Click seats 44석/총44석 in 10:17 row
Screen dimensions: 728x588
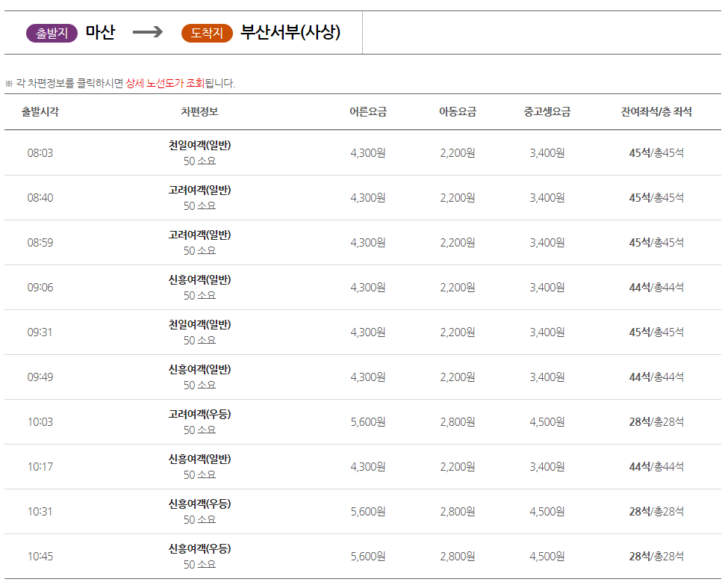(656, 467)
